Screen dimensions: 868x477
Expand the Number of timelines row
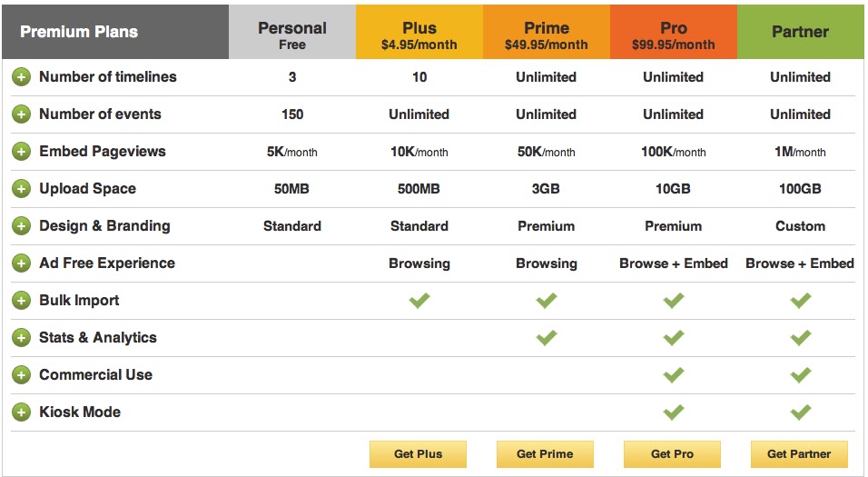[x=21, y=77]
